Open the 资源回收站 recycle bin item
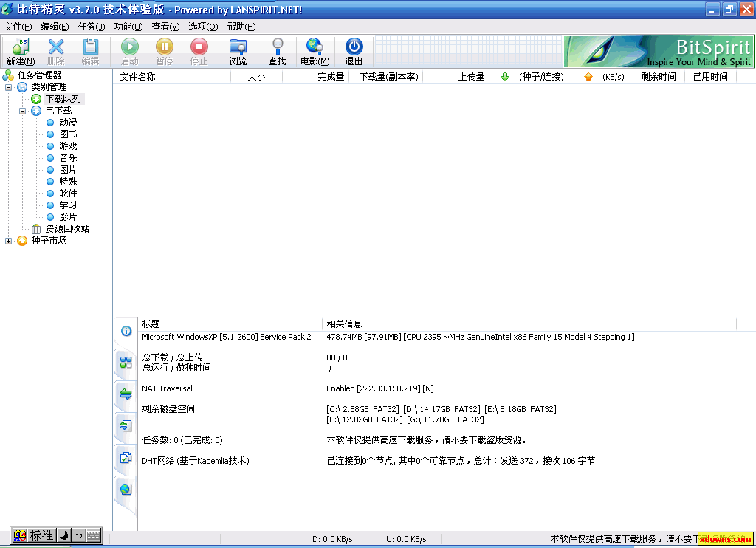The width and height of the screenshot is (756, 548). click(67, 229)
